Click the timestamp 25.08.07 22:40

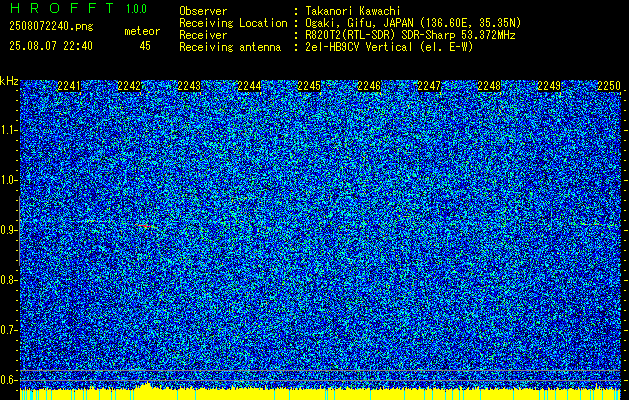coord(51,46)
